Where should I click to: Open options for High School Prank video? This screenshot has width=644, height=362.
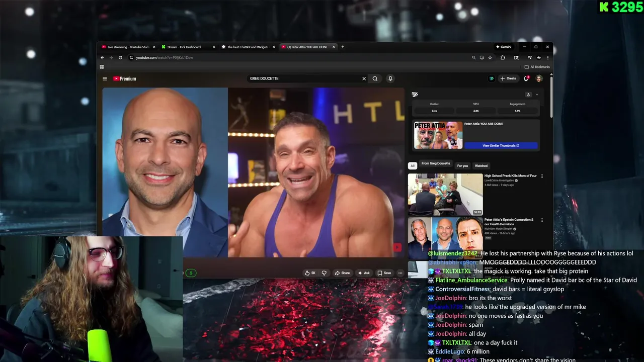tap(542, 176)
